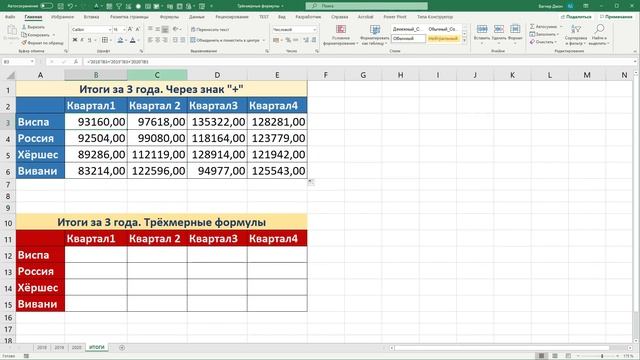This screenshot has height=360, width=640.
Task: Switch to the Power Pivot ribbon tab
Action: point(395,17)
